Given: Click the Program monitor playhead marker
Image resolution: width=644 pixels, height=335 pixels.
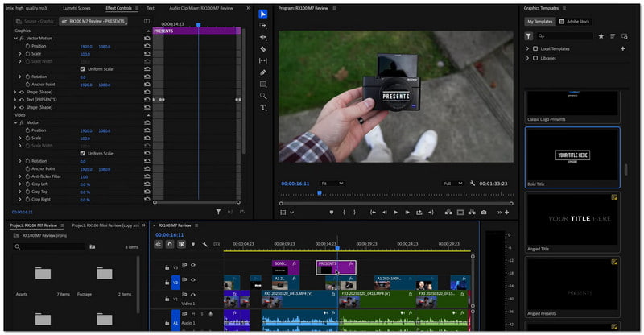Looking at the screenshot, I should pyautogui.click(x=320, y=192).
